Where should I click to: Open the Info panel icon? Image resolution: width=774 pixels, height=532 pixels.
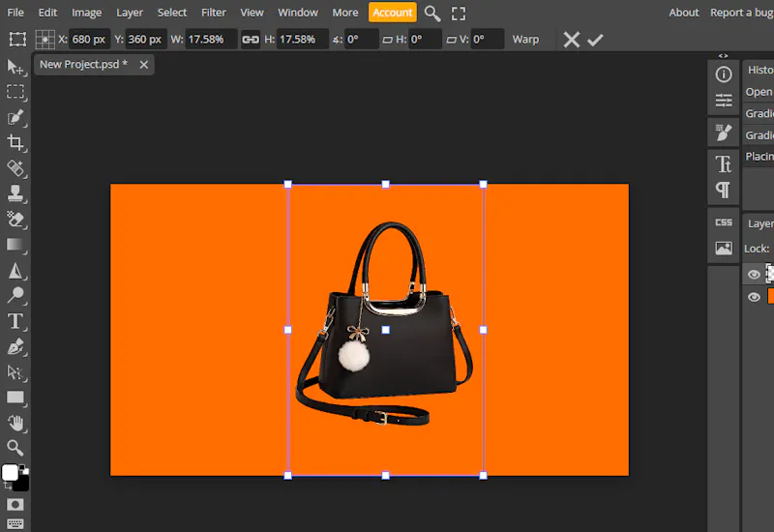(724, 74)
